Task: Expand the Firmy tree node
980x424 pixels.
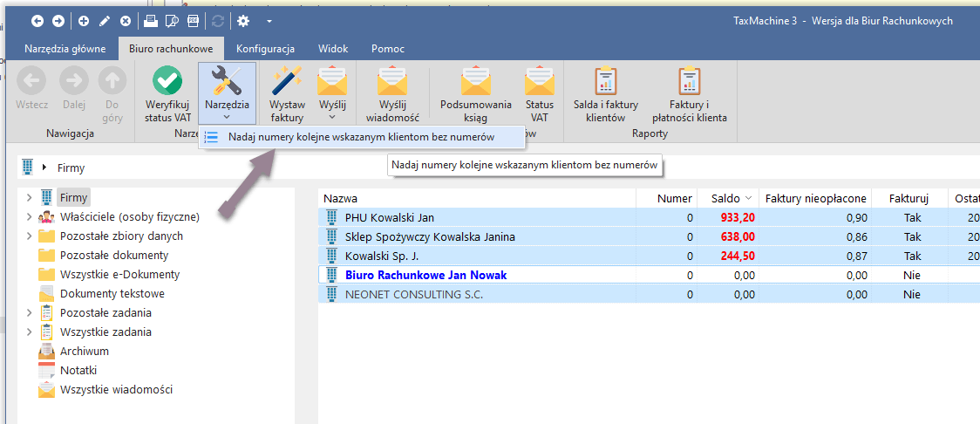Action: coord(29,198)
